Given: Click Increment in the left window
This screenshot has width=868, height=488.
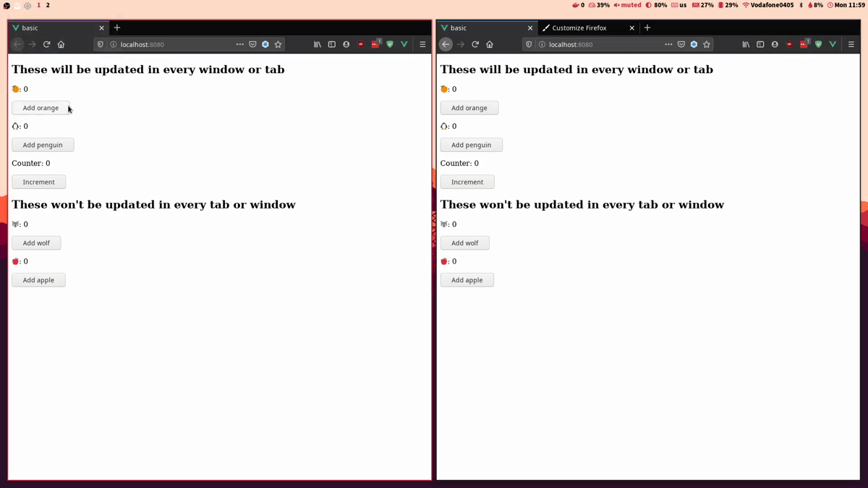Looking at the screenshot, I should [x=38, y=182].
